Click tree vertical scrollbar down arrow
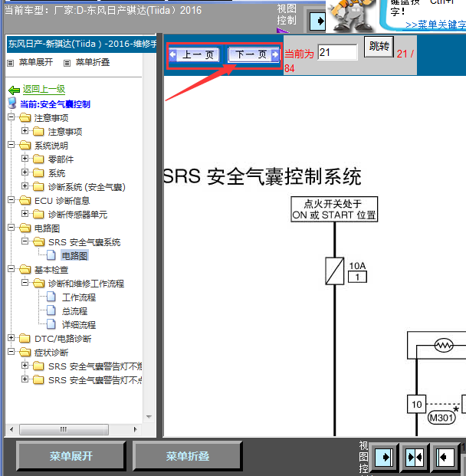 (149, 417)
